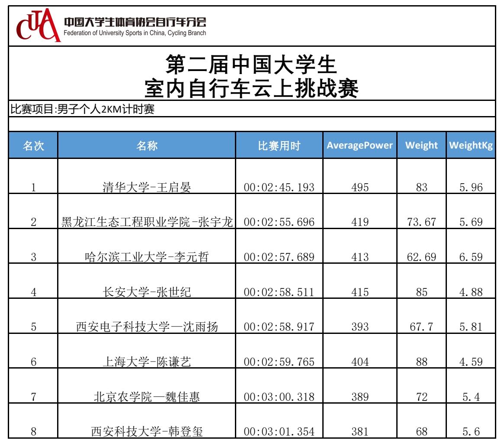The width and height of the screenshot is (504, 440).
Task: Click the 室内自行车云上挑战赛 title line
Action: (x=251, y=88)
